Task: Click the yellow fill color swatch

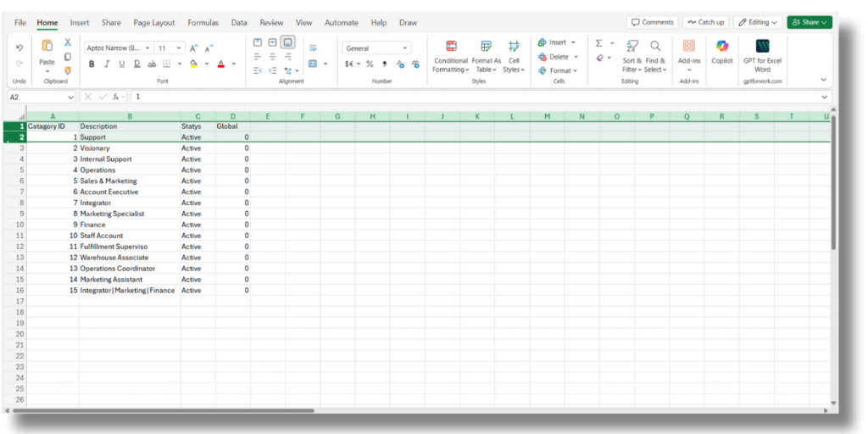Action: 193,64
